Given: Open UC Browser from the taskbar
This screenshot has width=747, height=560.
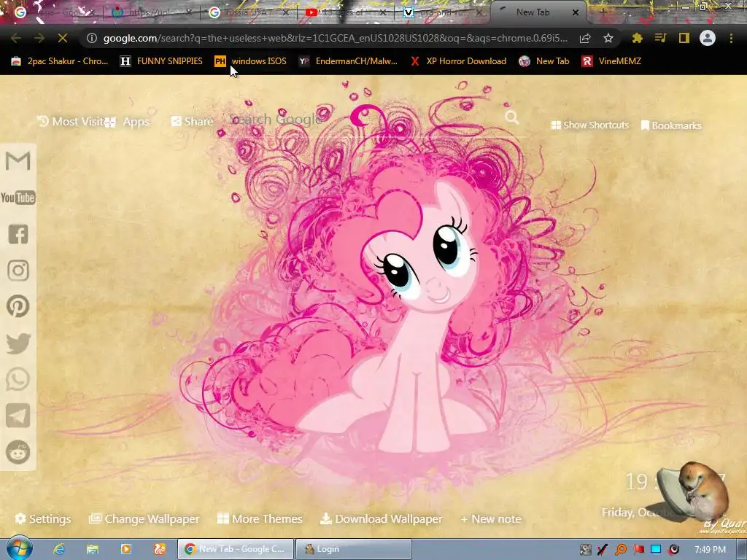Looking at the screenshot, I should [x=159, y=549].
